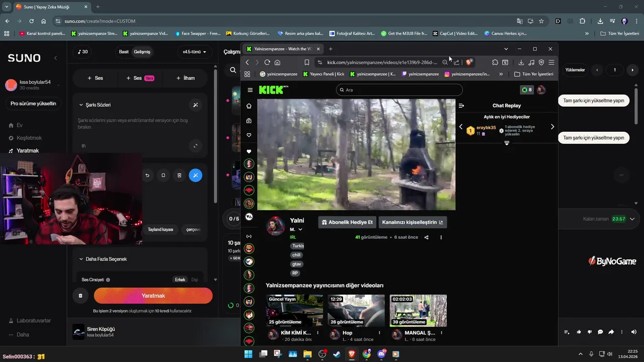Image resolution: width=644 pixels, height=362 pixels.
Task: Open Suno player queue icon
Action: [567, 332]
